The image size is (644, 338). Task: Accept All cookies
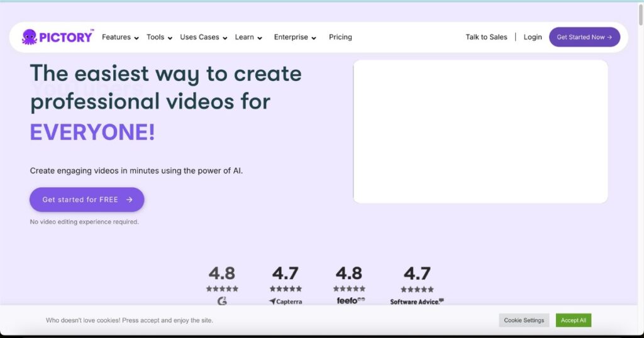[x=574, y=320]
